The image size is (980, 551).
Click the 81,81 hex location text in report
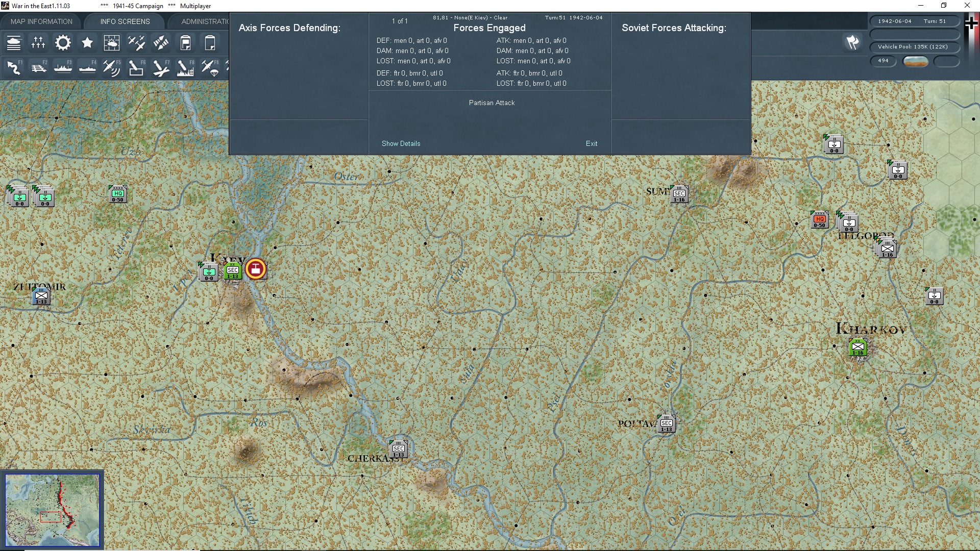pos(470,18)
